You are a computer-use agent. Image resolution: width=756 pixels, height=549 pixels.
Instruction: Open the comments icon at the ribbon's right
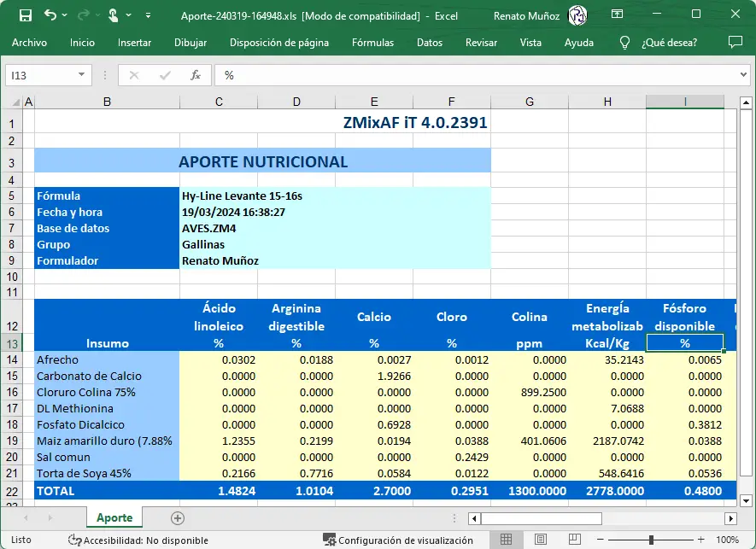[735, 43]
